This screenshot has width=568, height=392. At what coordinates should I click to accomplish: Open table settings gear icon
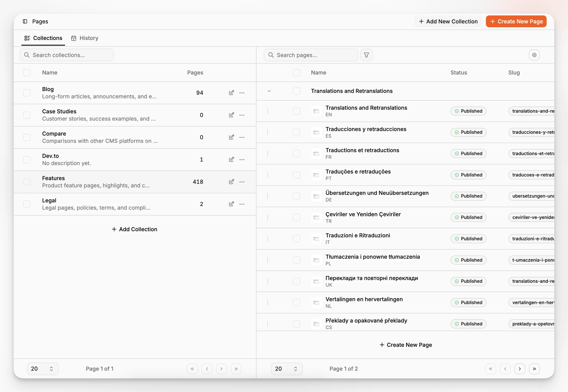[534, 55]
